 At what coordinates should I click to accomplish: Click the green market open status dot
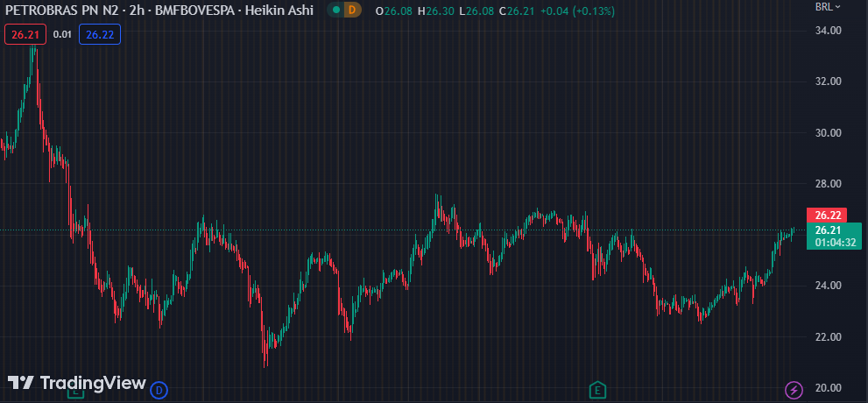pyautogui.click(x=336, y=10)
